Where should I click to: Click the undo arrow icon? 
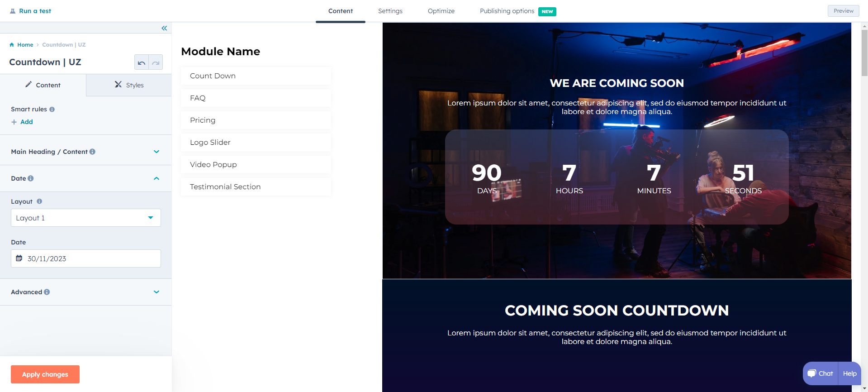pos(142,62)
